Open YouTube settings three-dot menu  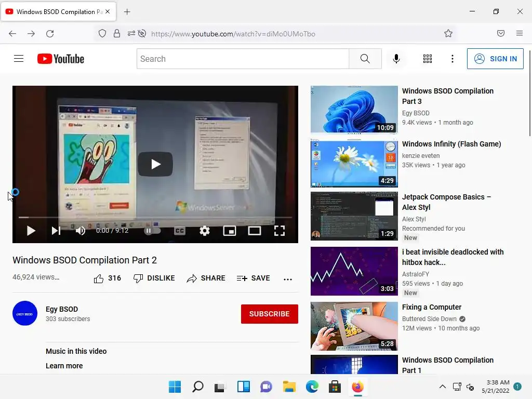453,59
